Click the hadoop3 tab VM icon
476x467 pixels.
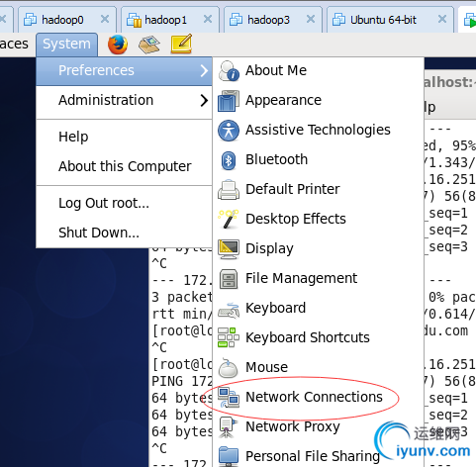coord(237,20)
